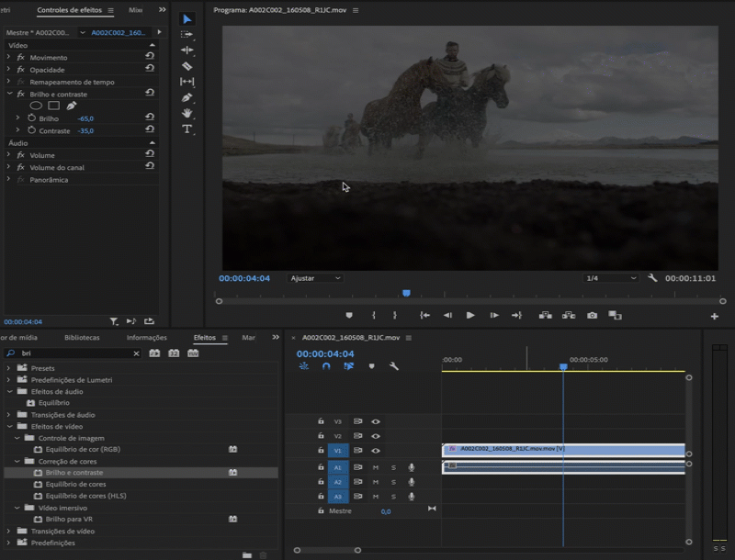
Task: Draw an ellipse mask for Brilho e contraste
Action: point(36,106)
